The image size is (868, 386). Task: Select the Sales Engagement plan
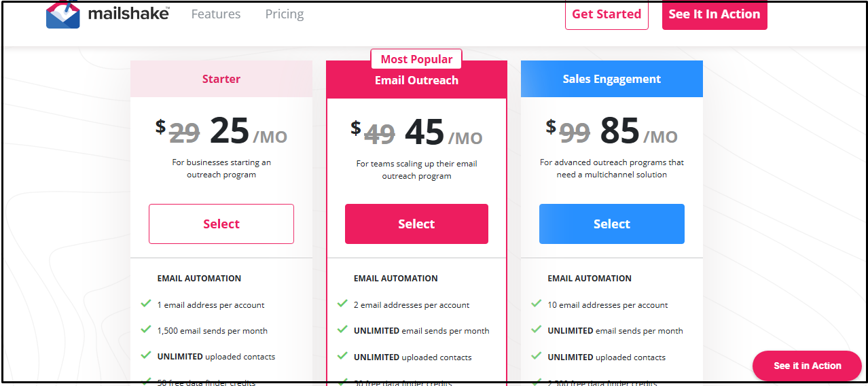point(611,224)
